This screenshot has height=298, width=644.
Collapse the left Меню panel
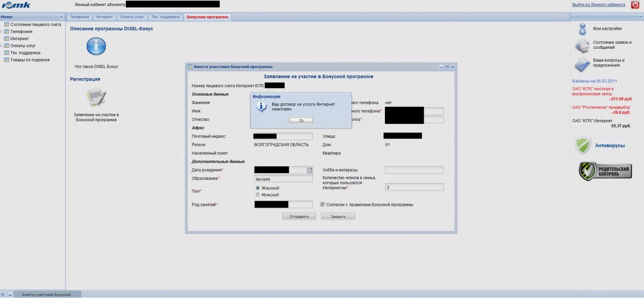pyautogui.click(x=61, y=17)
